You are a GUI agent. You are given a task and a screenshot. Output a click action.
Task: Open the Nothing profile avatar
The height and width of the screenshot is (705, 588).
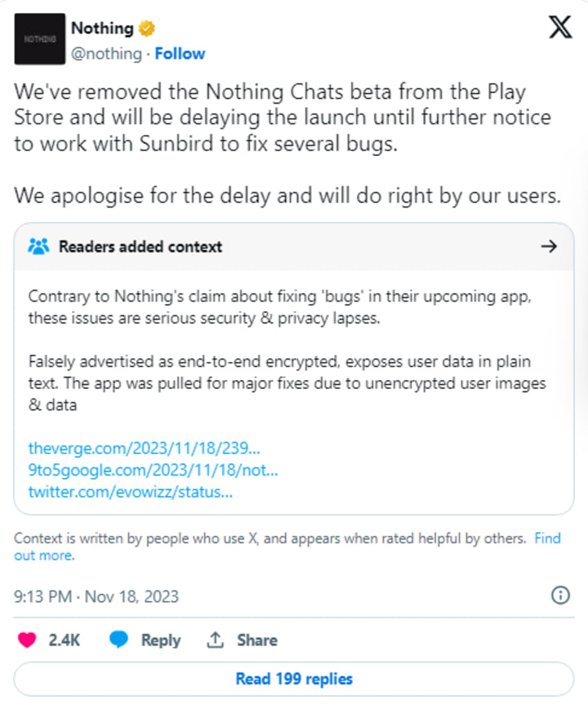(39, 38)
